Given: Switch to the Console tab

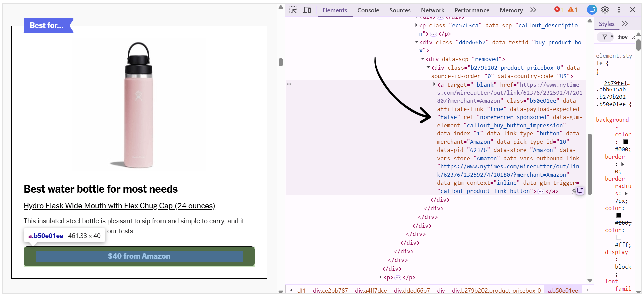Looking at the screenshot, I should (x=368, y=10).
